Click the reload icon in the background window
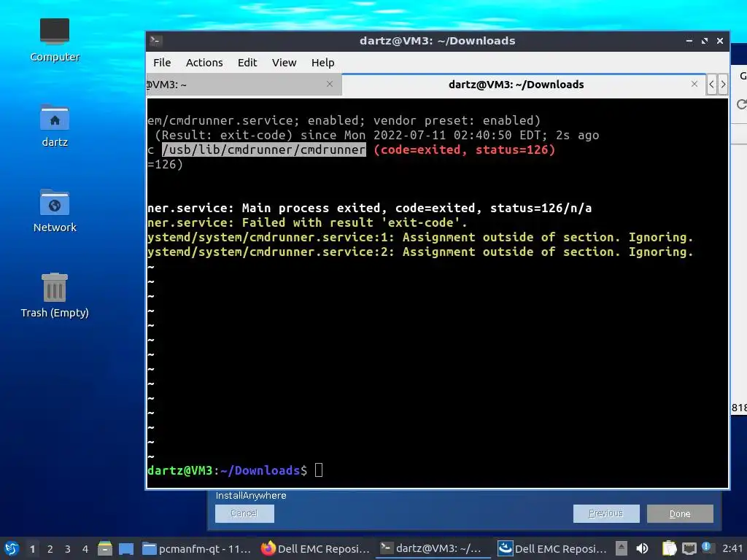Screen dimensions: 747x560 [x=741, y=104]
